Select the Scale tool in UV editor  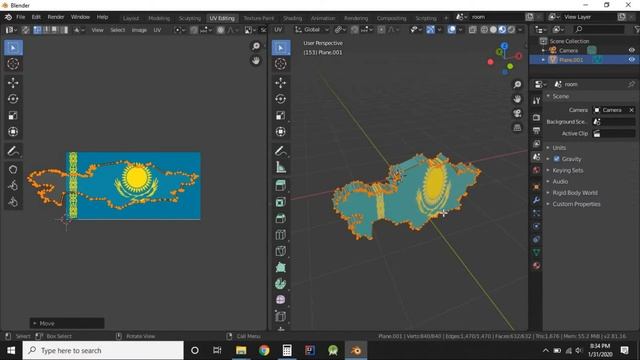point(13,116)
